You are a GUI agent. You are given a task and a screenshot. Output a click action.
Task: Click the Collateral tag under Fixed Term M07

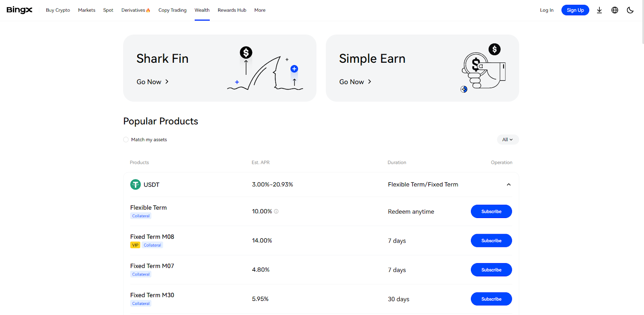pos(141,274)
